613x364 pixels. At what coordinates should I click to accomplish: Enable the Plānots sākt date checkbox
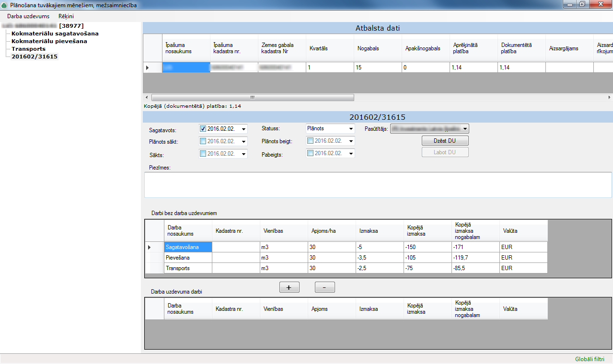203,141
